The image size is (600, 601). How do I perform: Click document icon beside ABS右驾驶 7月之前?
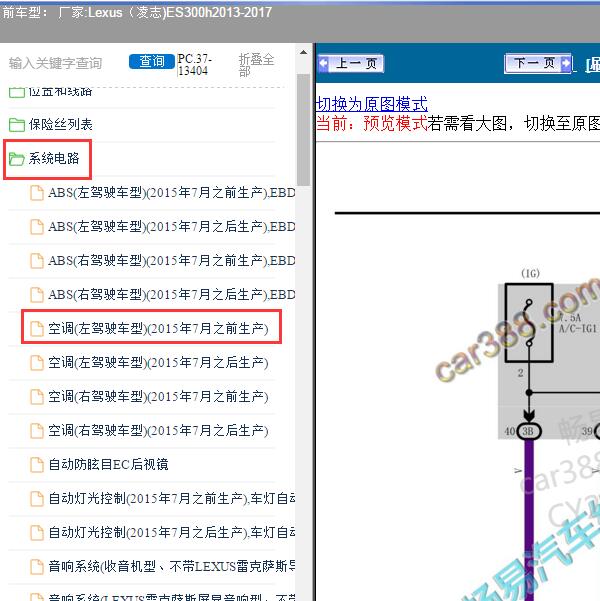pos(37,261)
